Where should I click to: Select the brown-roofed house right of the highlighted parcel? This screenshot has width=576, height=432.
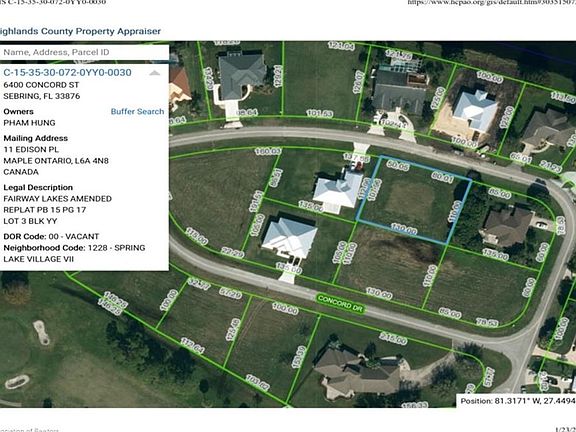[507, 226]
